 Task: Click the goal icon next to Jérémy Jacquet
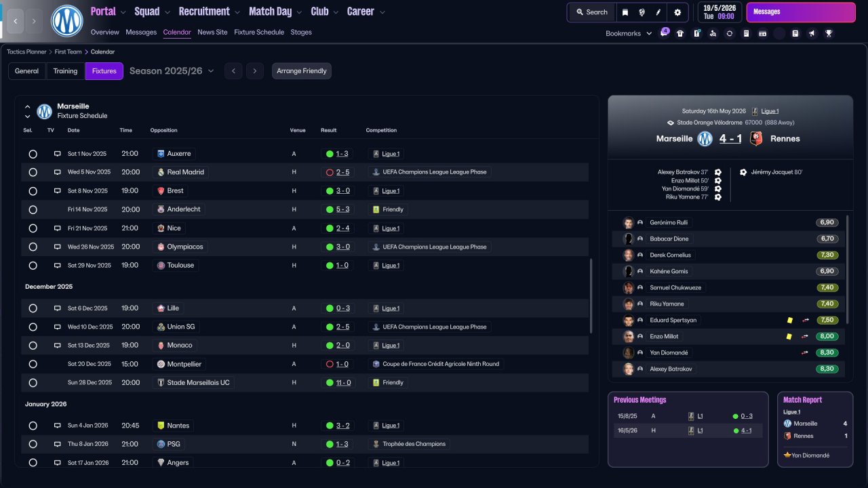click(x=743, y=172)
